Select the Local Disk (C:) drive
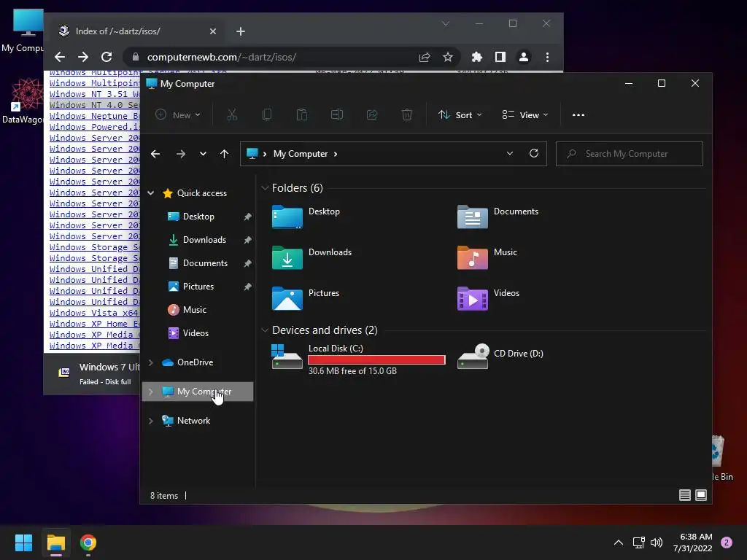747x560 pixels. tap(359, 359)
